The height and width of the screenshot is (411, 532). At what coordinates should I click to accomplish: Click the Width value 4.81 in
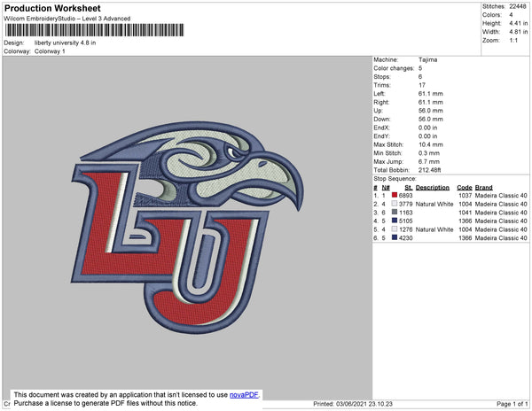[x=519, y=32]
